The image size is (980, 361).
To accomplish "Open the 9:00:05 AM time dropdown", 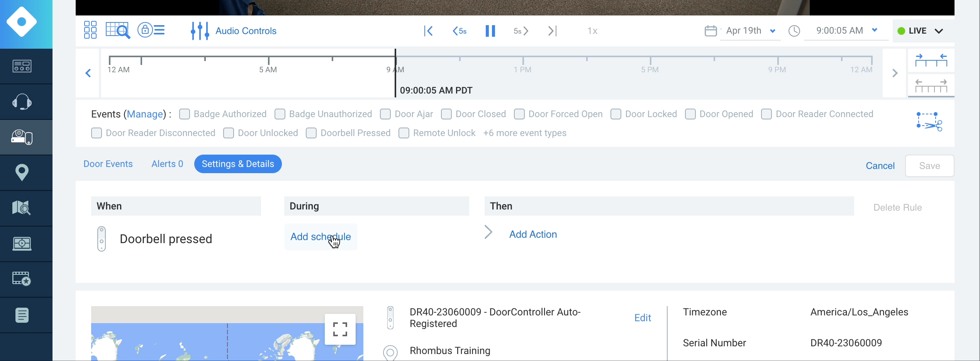I will click(846, 31).
